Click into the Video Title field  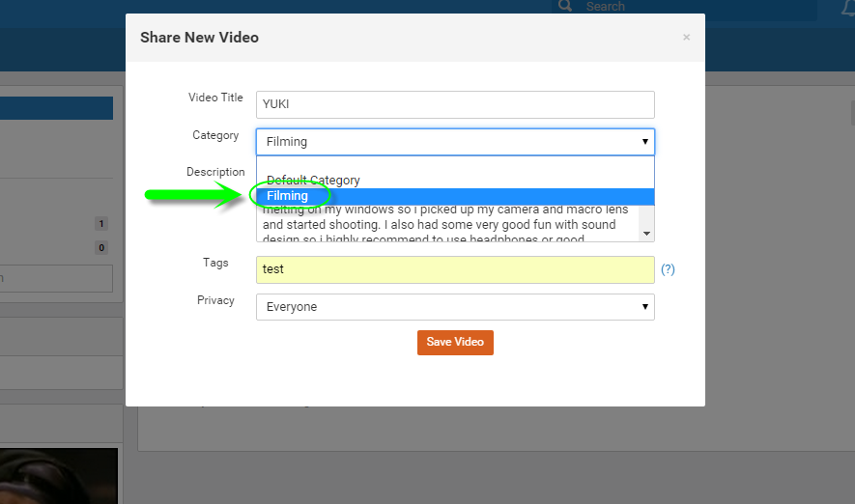(454, 105)
